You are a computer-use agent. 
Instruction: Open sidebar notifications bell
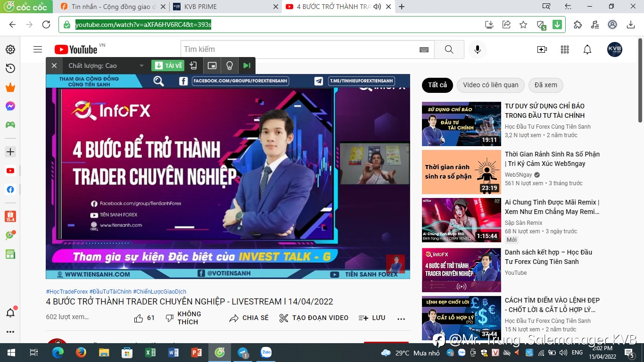(10, 313)
